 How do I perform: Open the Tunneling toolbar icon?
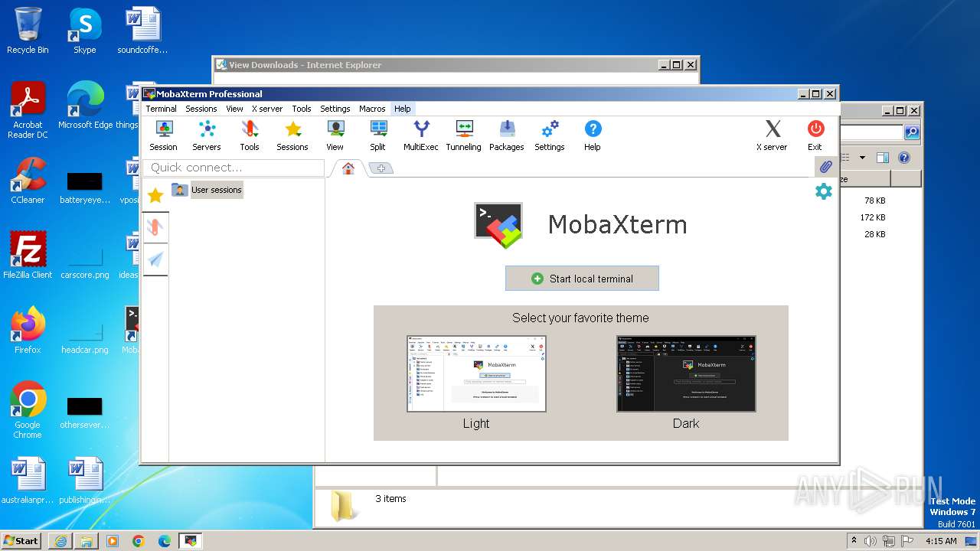tap(464, 136)
